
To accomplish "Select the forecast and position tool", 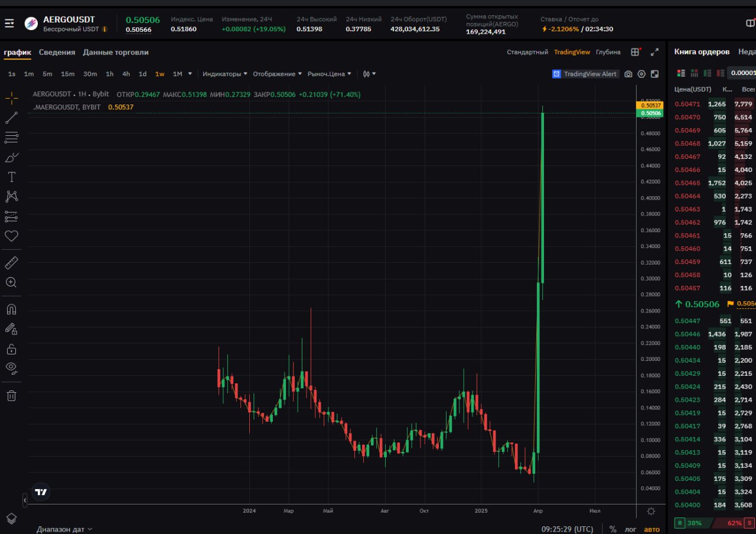I will [11, 216].
